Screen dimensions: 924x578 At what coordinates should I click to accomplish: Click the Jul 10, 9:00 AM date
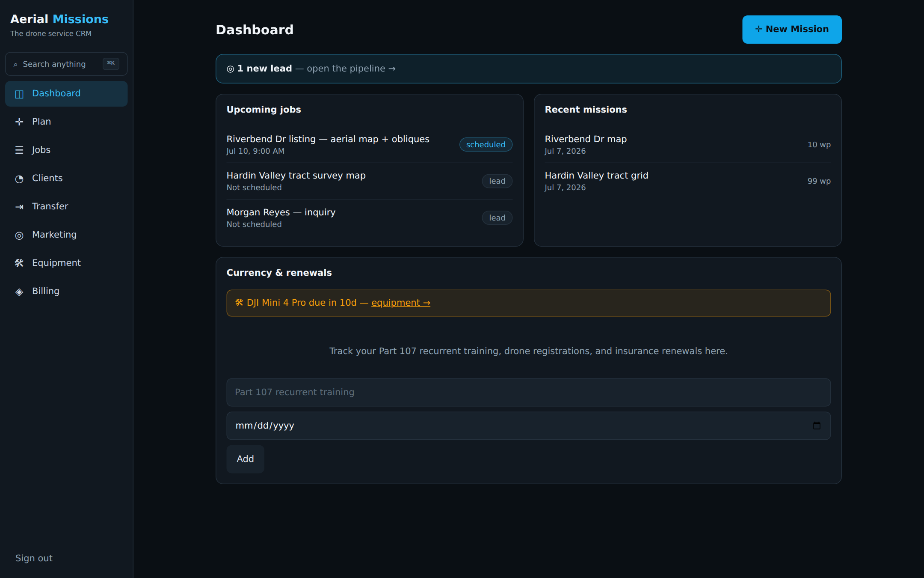click(x=255, y=151)
